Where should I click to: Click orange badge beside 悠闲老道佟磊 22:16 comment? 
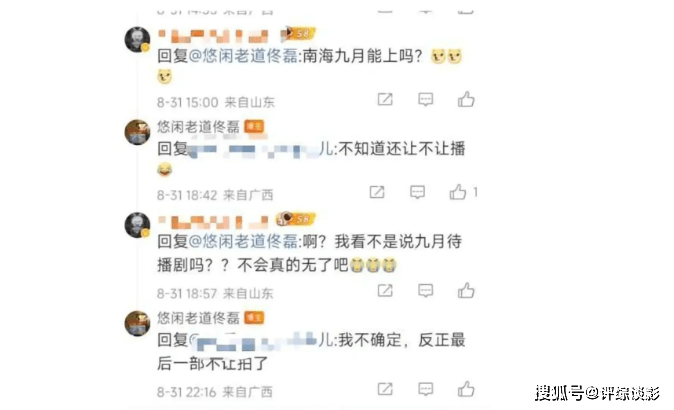(x=254, y=318)
